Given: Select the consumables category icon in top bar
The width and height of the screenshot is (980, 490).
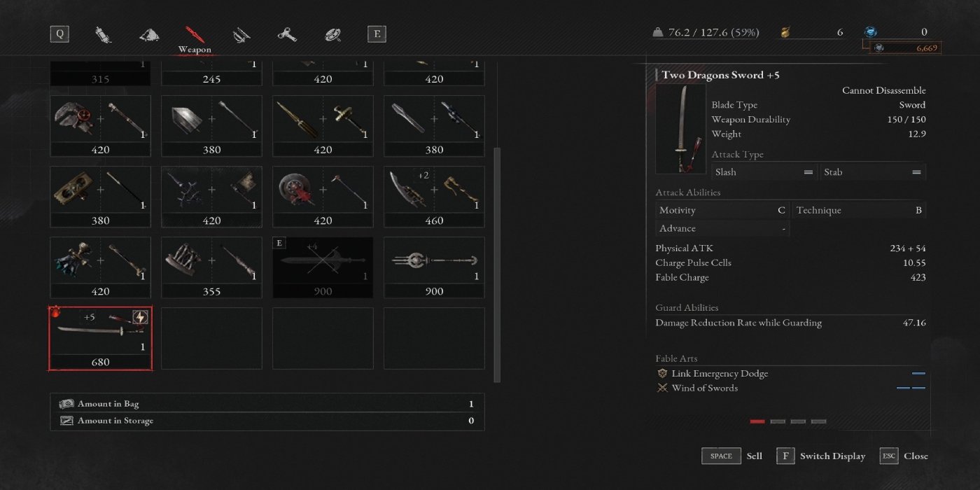Looking at the screenshot, I should [x=103, y=34].
